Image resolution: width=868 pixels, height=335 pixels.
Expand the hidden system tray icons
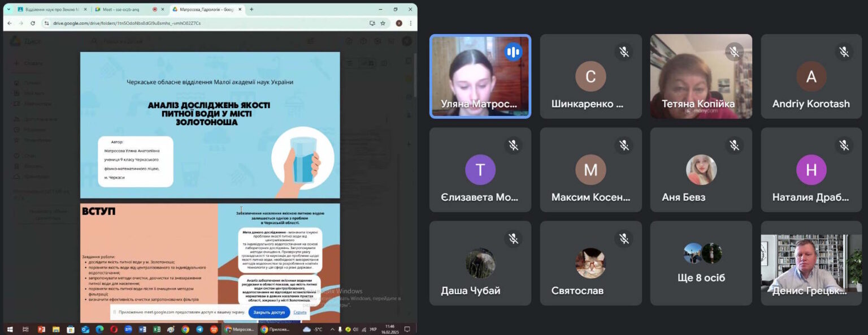click(x=332, y=329)
